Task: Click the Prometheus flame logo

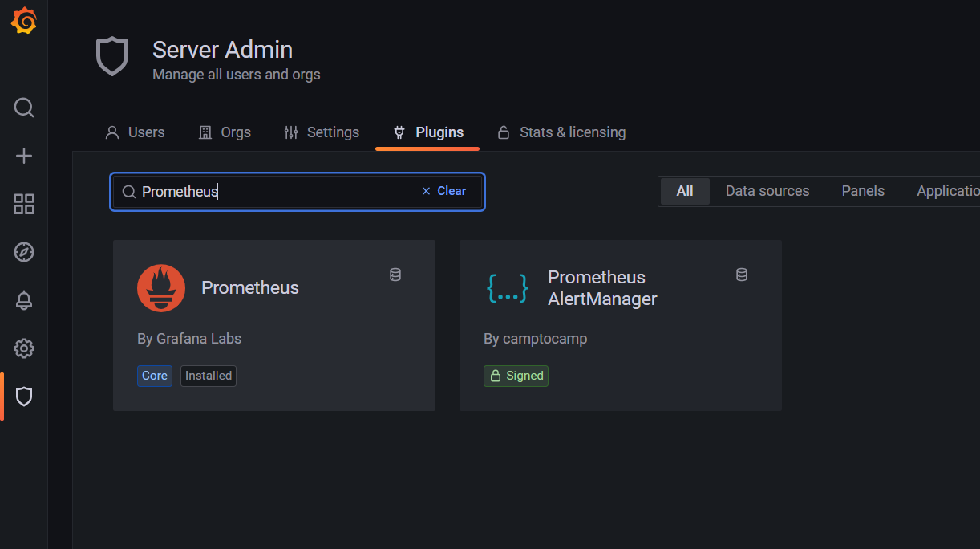Action: pos(161,288)
